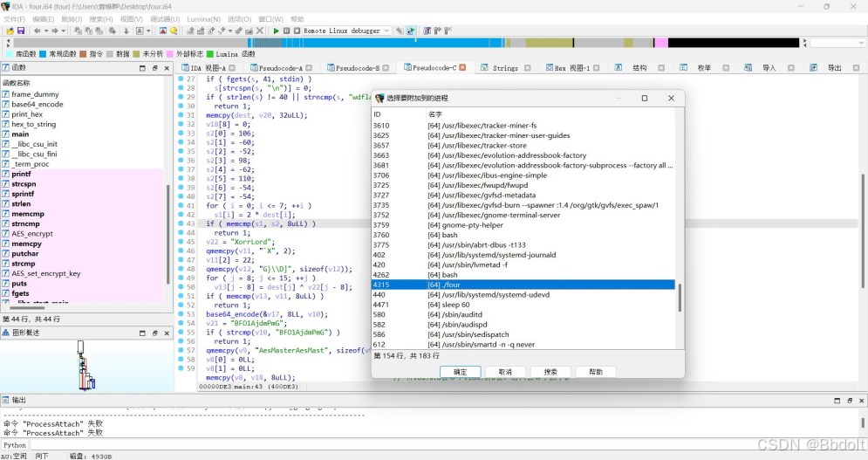The height and width of the screenshot is (460, 868).
Task: Select process 4262 bash
Action: click(523, 275)
